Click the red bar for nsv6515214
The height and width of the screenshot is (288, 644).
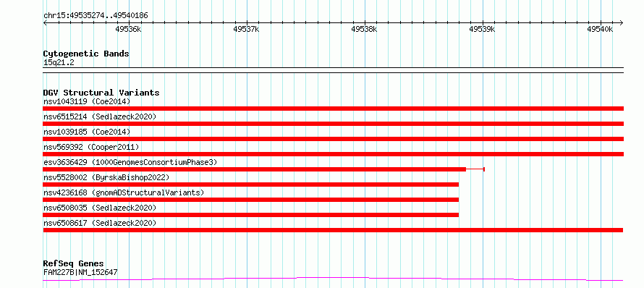tap(333, 124)
